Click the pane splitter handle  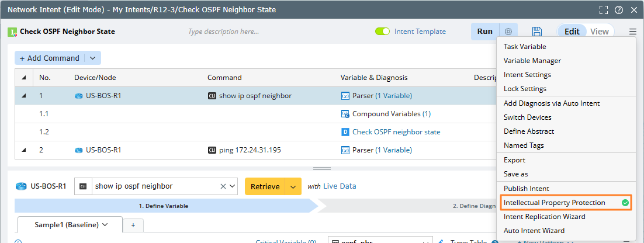pyautogui.click(x=322, y=169)
